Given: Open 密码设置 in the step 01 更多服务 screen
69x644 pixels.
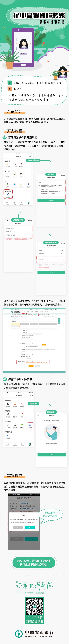Looking at the screenshot, I should [21, 185].
